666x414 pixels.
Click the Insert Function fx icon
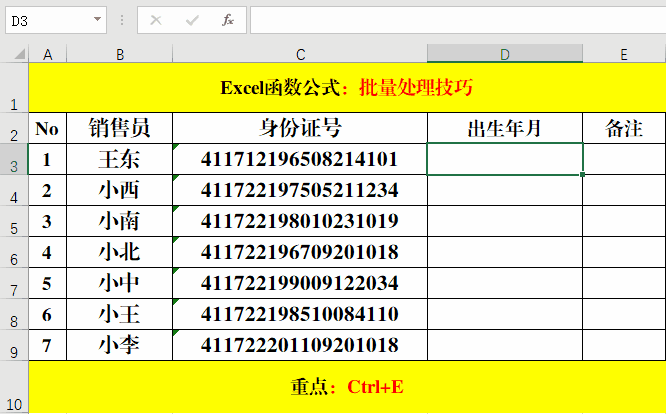click(x=228, y=20)
